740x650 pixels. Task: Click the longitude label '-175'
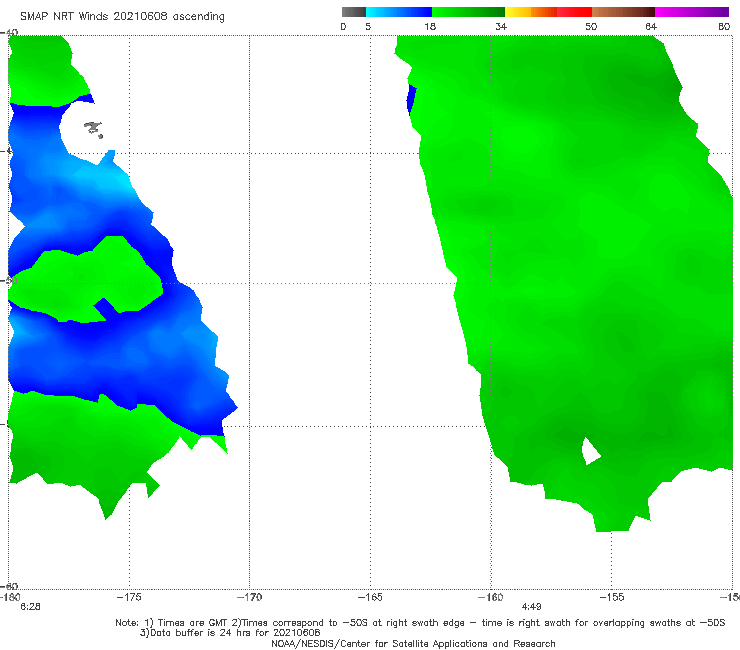click(129, 597)
